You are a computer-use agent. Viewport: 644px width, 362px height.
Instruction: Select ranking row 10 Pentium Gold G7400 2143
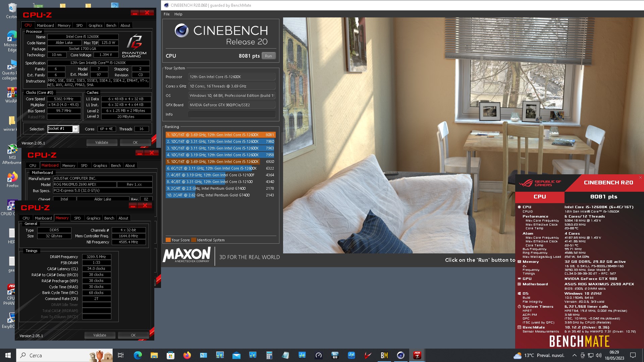[x=220, y=195]
